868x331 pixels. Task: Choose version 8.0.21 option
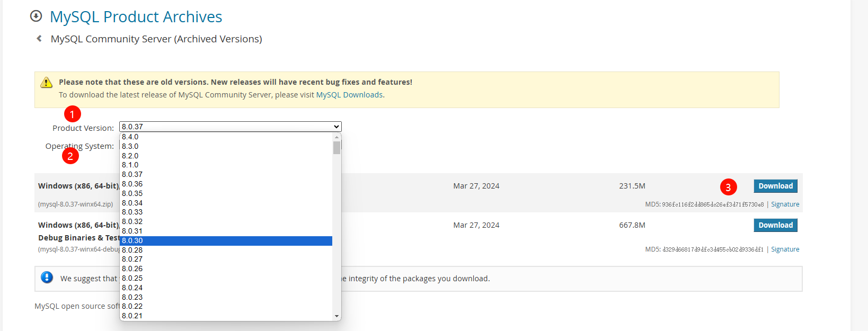[x=226, y=316]
